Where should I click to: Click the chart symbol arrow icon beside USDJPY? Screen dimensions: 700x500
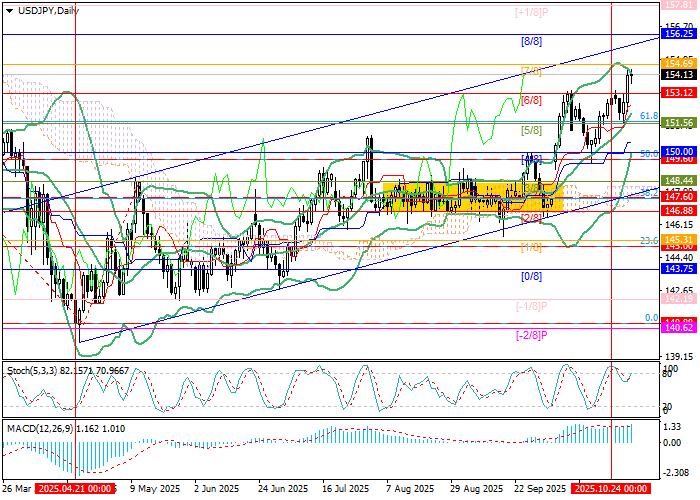click(x=7, y=9)
